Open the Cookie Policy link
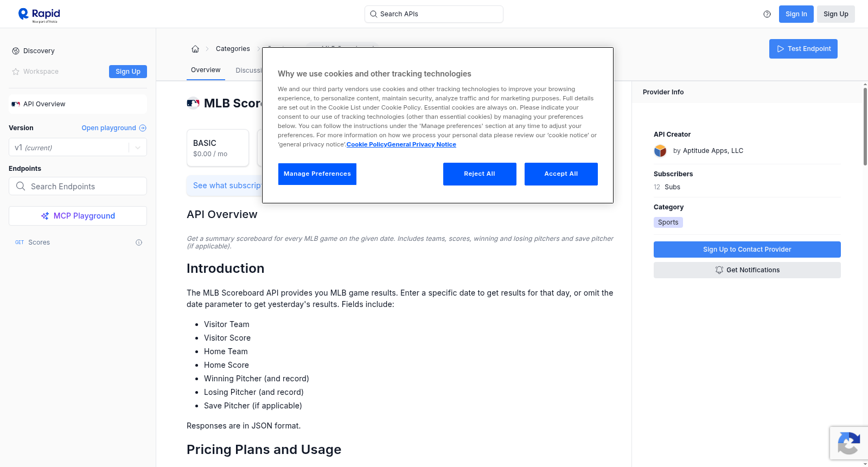 [x=367, y=144]
